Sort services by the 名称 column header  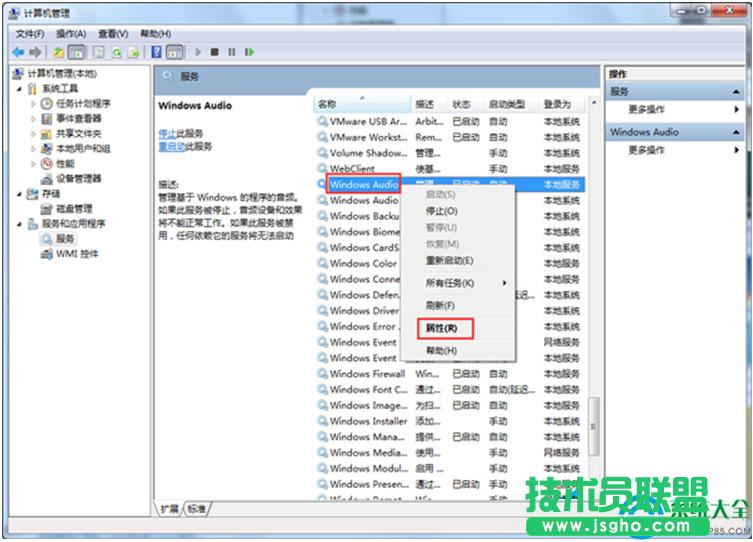coord(327,104)
